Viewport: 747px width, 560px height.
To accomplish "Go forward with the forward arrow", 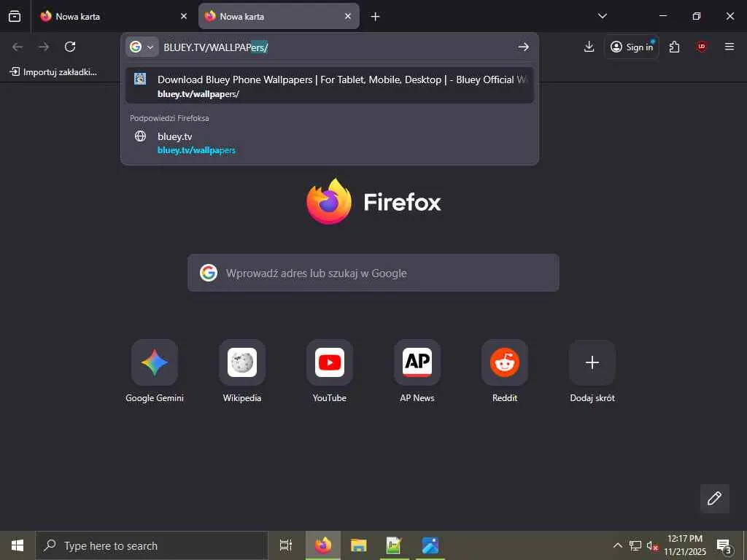I will pyautogui.click(x=44, y=47).
